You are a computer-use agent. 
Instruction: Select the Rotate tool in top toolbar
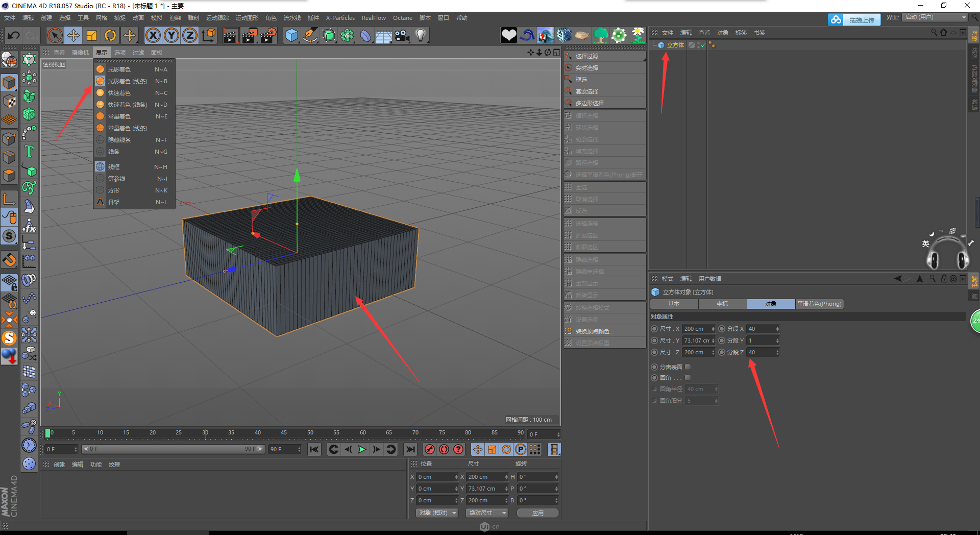point(110,35)
